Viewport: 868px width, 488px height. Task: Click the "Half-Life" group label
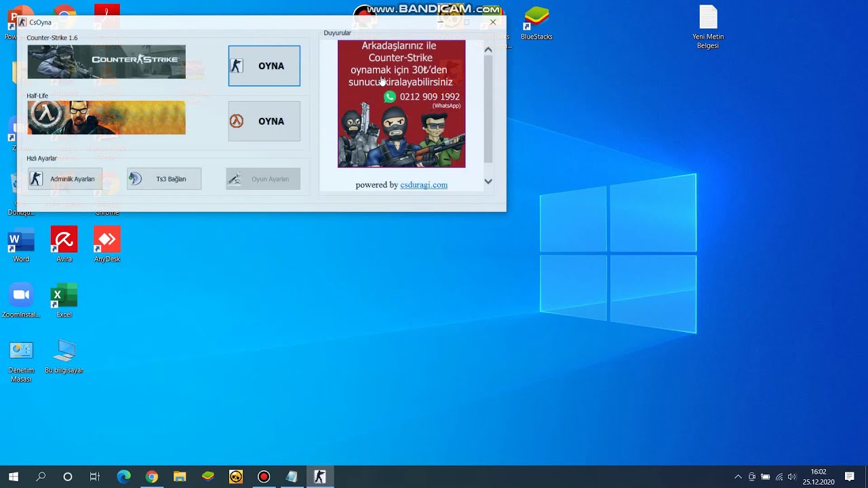[37, 96]
